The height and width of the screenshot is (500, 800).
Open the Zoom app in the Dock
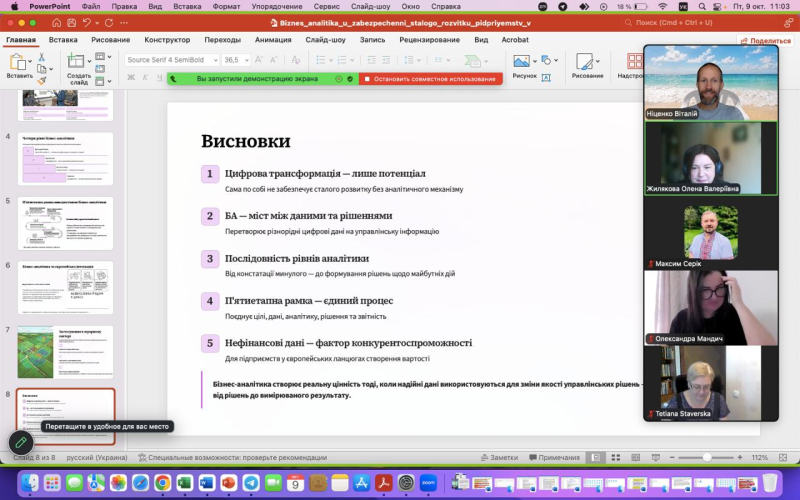(428, 482)
